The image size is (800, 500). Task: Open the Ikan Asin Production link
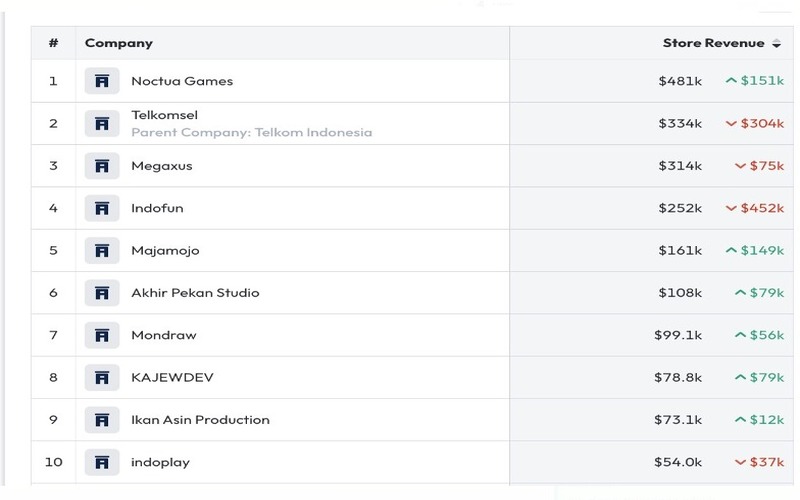[x=200, y=420]
